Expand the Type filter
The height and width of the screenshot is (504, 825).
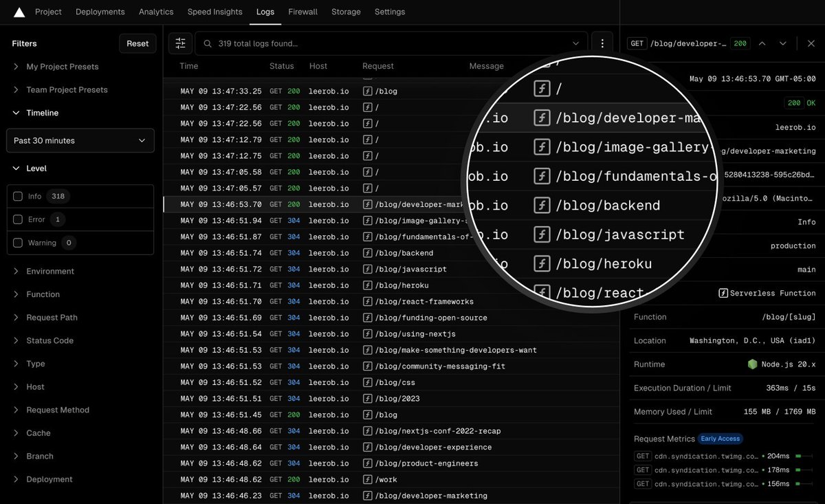pos(28,364)
